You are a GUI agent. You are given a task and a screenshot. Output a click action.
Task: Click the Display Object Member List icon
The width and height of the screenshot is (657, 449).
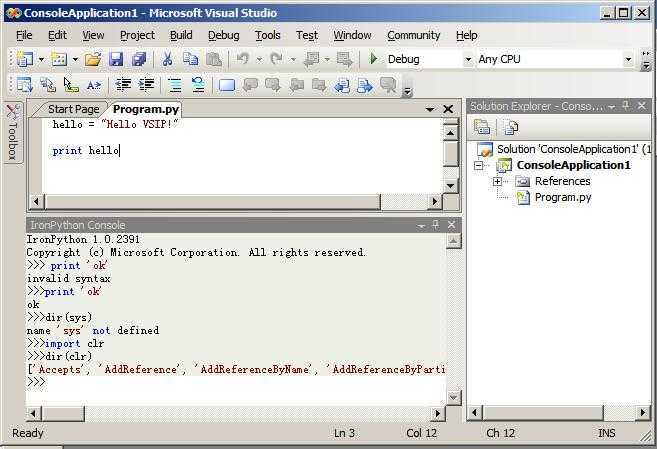click(x=24, y=85)
